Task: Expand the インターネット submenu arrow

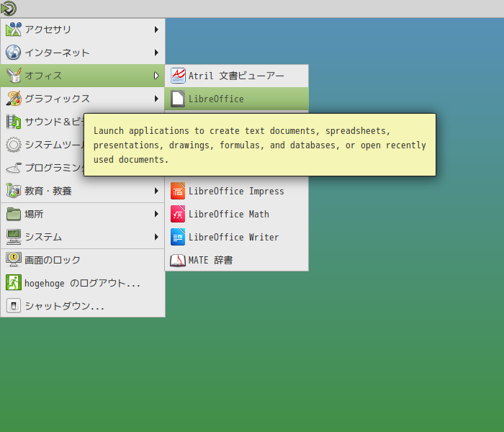Action: [156, 53]
